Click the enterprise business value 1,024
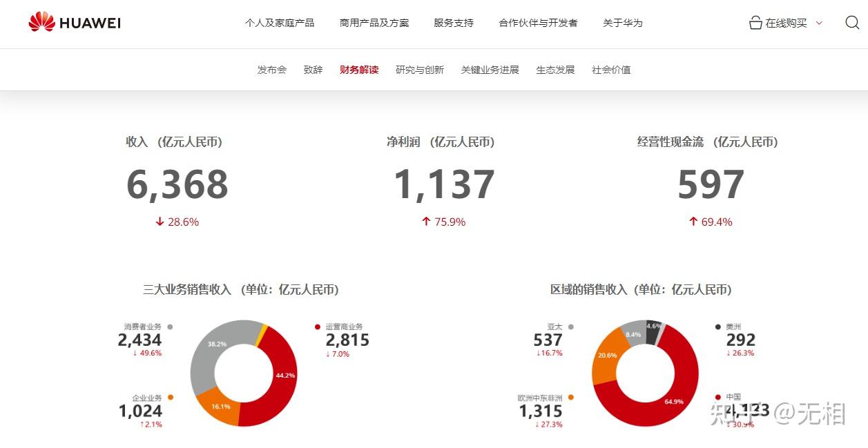The image size is (868, 448). coord(140,411)
